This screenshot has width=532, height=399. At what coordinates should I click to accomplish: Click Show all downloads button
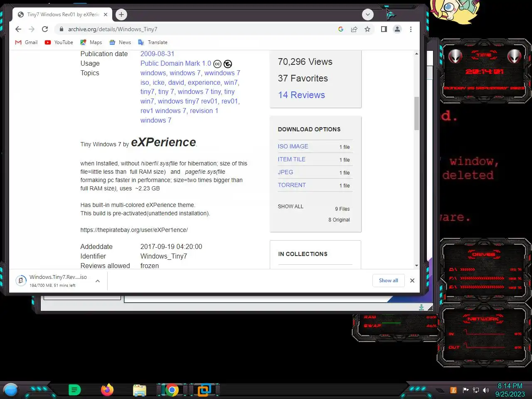tap(388, 281)
